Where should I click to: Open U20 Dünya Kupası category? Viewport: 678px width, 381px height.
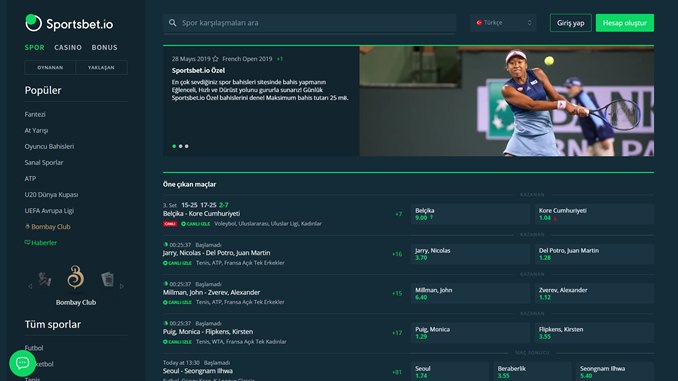pos(51,195)
